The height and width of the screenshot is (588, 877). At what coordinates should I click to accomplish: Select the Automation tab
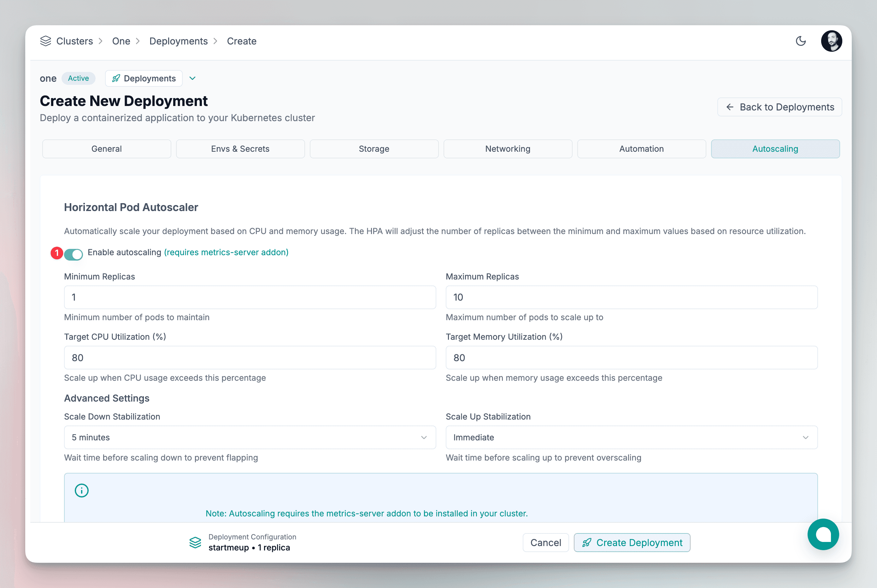(x=642, y=149)
